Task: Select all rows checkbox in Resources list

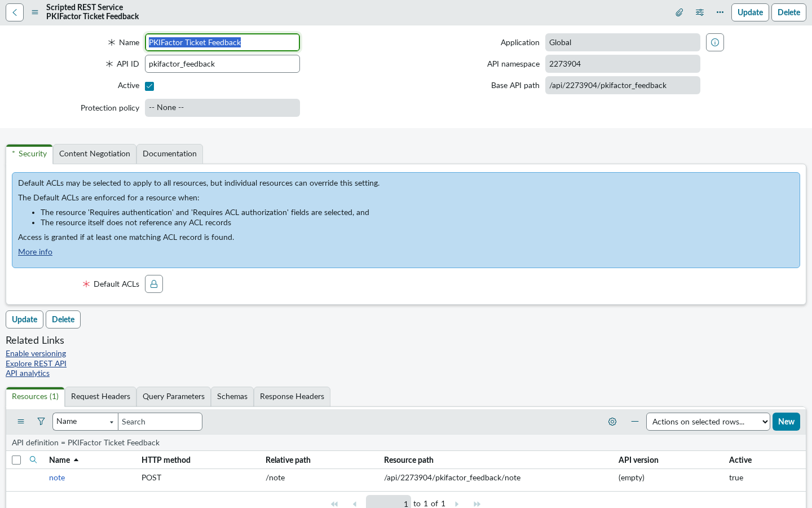Action: click(16, 460)
